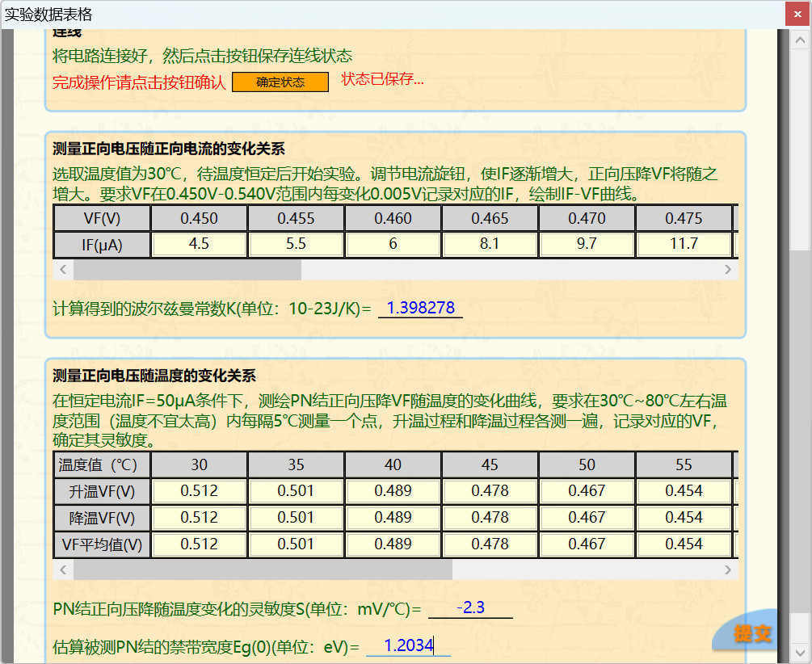Image resolution: width=812 pixels, height=664 pixels.
Task: Select the 升温VF cell for 30°C
Action: (199, 491)
